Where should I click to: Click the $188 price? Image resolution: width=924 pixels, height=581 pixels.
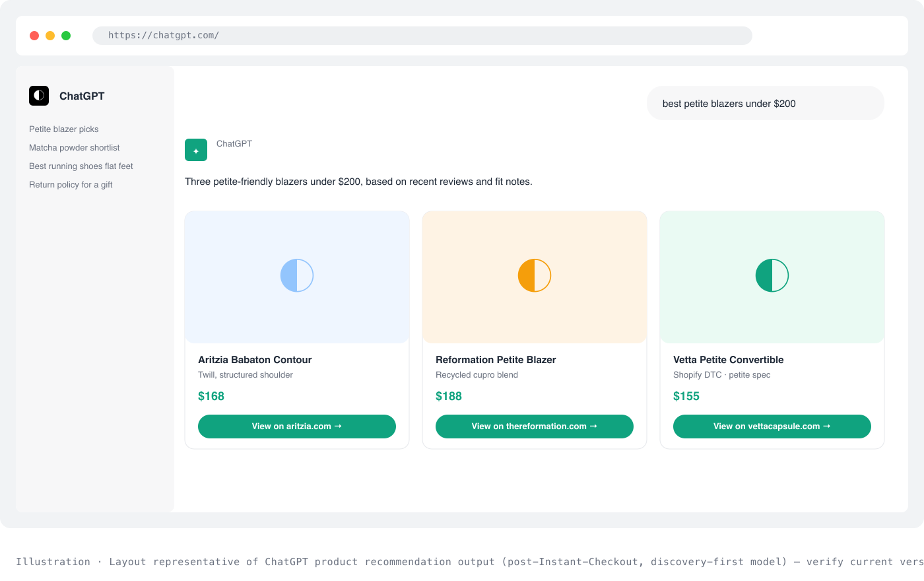[x=449, y=396]
